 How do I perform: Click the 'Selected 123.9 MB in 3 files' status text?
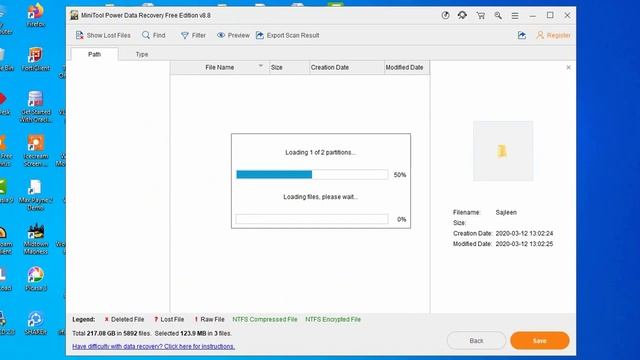[x=193, y=333]
